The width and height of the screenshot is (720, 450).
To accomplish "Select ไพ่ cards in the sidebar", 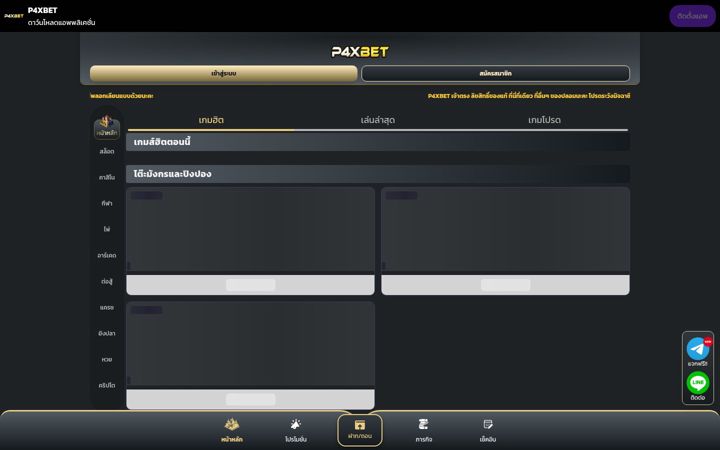I will [x=107, y=229].
